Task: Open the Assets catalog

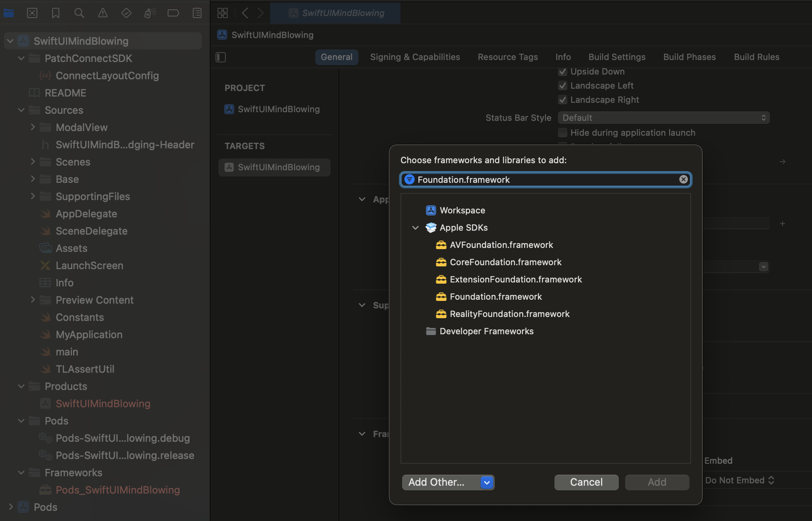Action: pyautogui.click(x=71, y=248)
